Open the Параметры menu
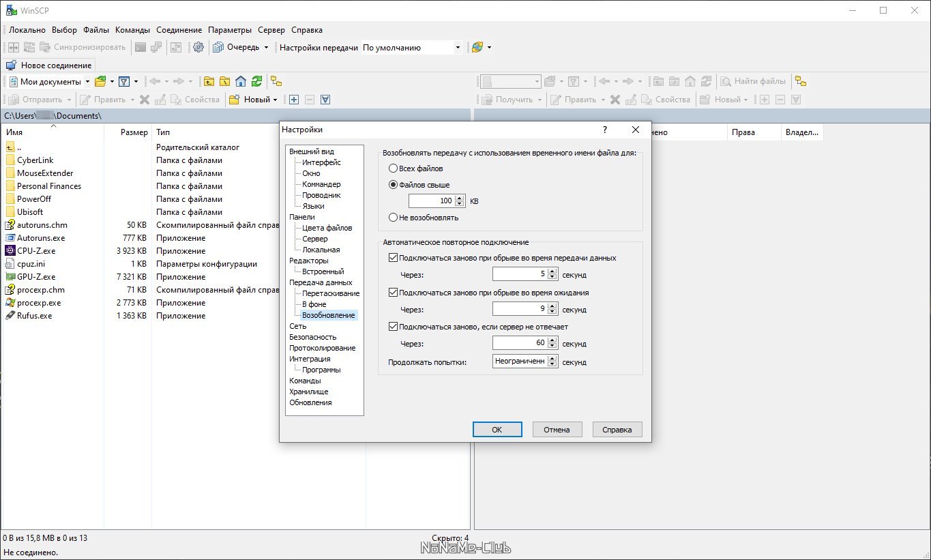The image size is (931, 560). pyautogui.click(x=231, y=30)
